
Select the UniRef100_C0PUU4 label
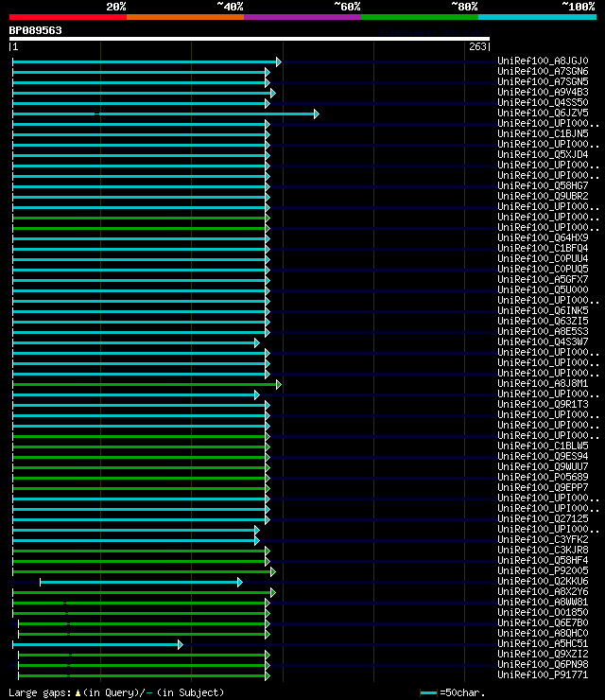543,258
